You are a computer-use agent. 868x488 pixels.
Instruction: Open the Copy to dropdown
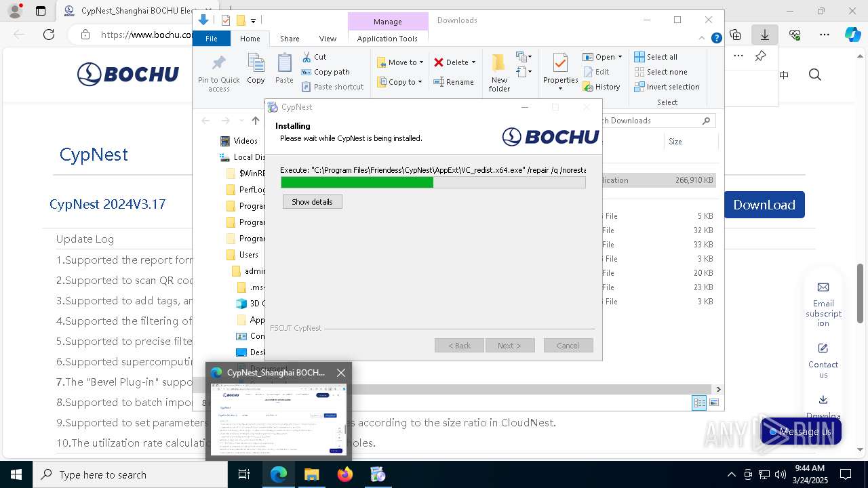click(x=399, y=82)
